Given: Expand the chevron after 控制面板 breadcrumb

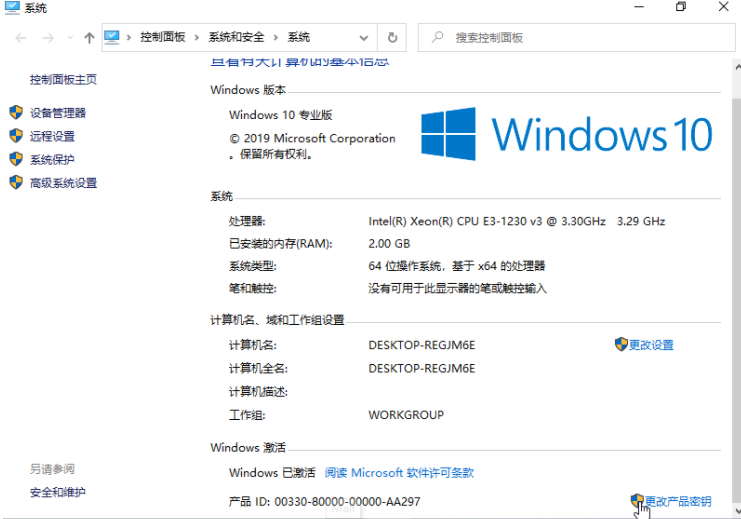Looking at the screenshot, I should 197,38.
